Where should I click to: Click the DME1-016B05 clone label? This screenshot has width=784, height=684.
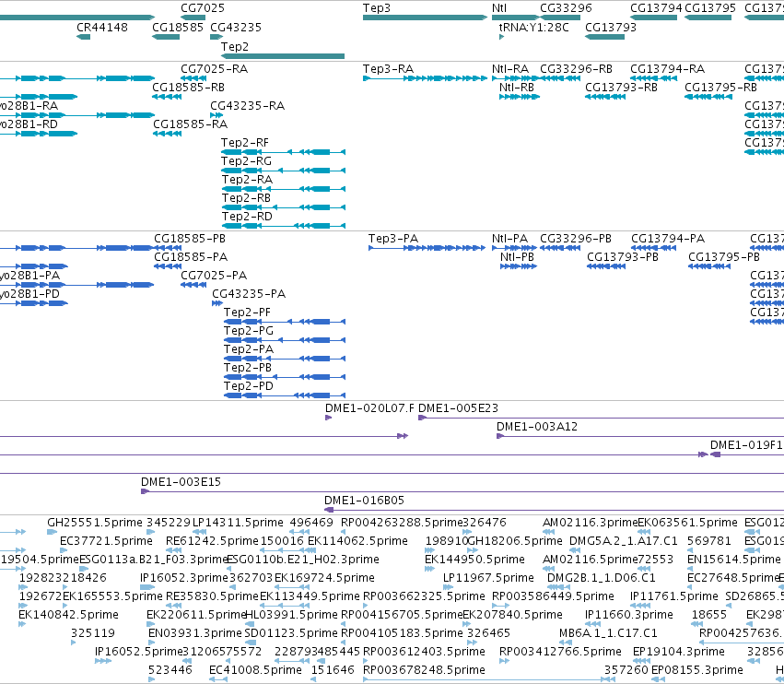(364, 501)
